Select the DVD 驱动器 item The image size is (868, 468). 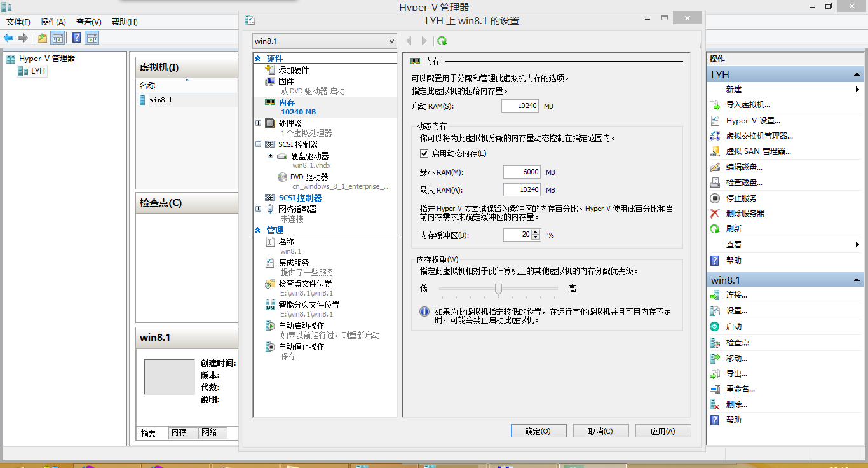click(x=309, y=177)
